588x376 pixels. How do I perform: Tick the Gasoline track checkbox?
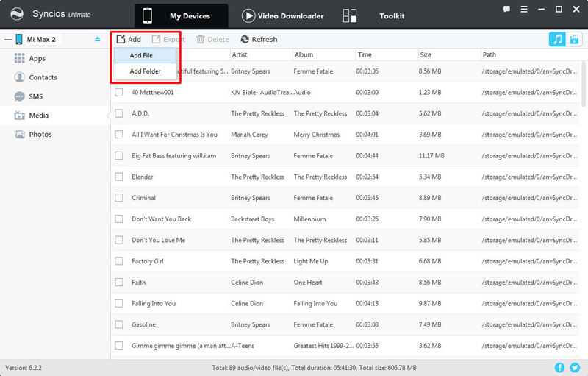pyautogui.click(x=119, y=324)
